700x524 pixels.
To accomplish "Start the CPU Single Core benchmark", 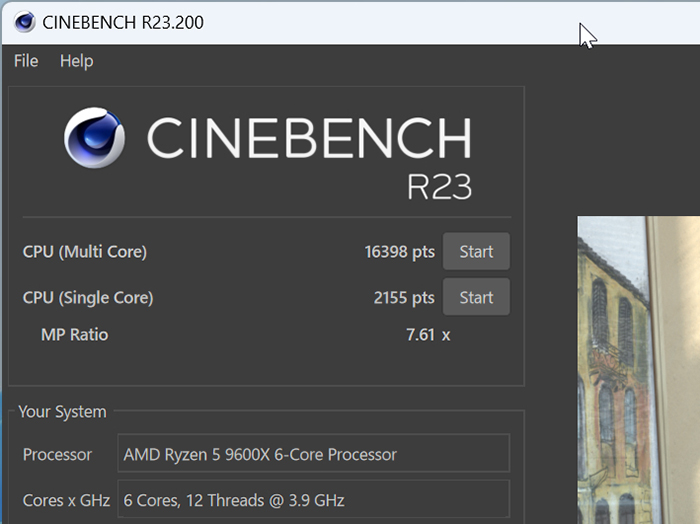I will click(x=476, y=297).
